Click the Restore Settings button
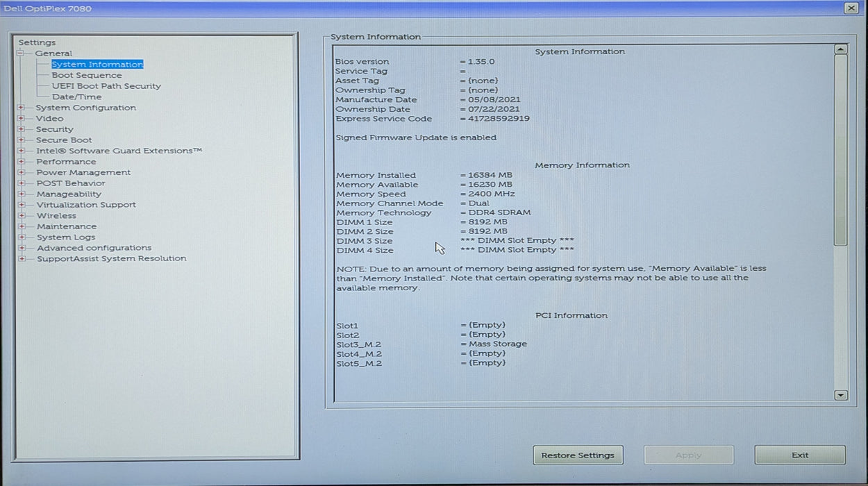Screen dimensions: 868x486 [578, 455]
